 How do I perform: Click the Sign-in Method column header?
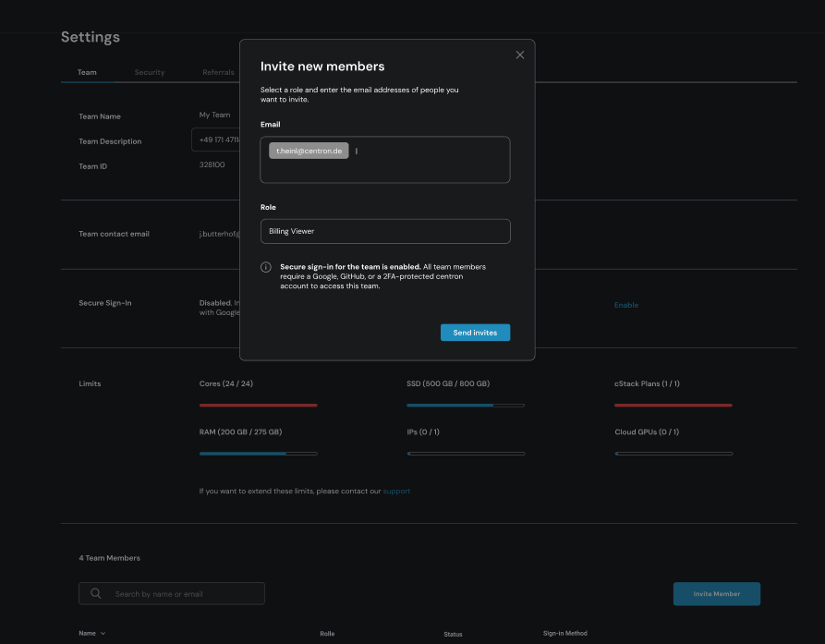[564, 634]
